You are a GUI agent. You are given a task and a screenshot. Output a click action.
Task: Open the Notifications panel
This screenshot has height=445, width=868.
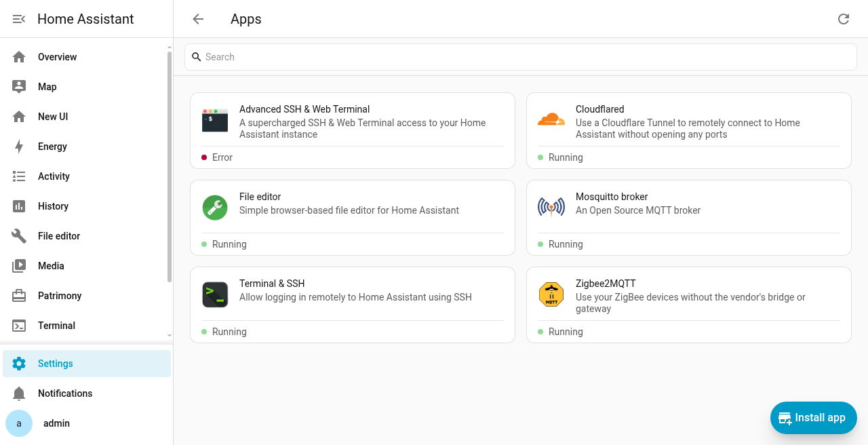tap(87, 393)
